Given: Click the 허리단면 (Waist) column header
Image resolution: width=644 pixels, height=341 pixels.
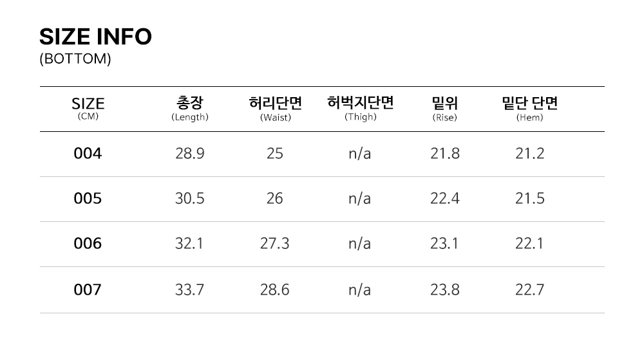Looking at the screenshot, I should point(275,107).
